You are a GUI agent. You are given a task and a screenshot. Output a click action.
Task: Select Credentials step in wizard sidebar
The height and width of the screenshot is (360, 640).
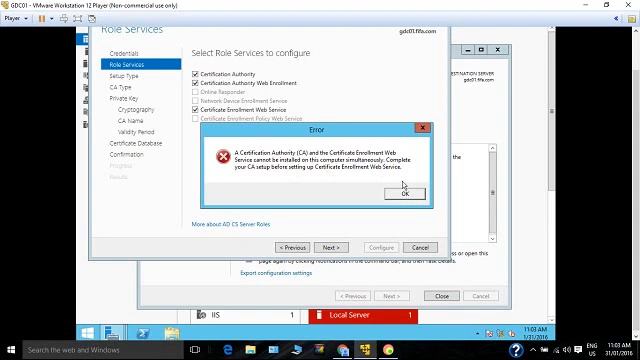pos(124,53)
